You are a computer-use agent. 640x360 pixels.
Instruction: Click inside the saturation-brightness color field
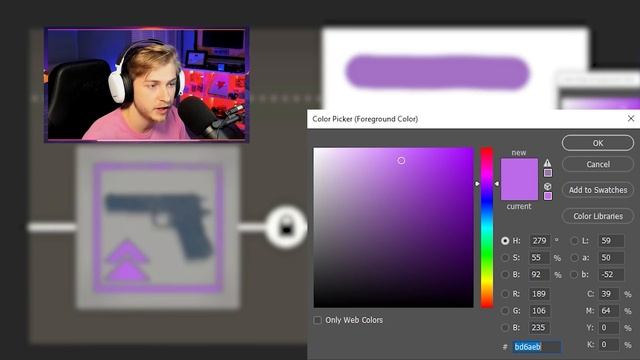click(393, 227)
